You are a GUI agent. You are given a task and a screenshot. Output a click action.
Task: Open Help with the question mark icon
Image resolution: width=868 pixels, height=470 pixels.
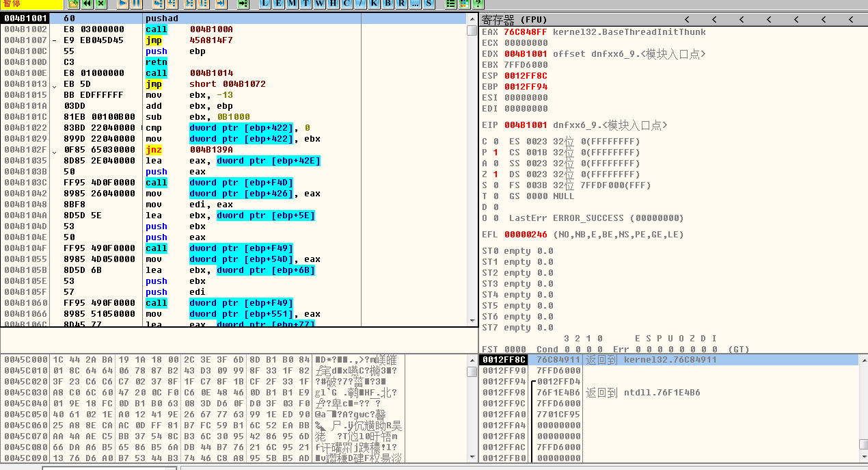point(478,3)
